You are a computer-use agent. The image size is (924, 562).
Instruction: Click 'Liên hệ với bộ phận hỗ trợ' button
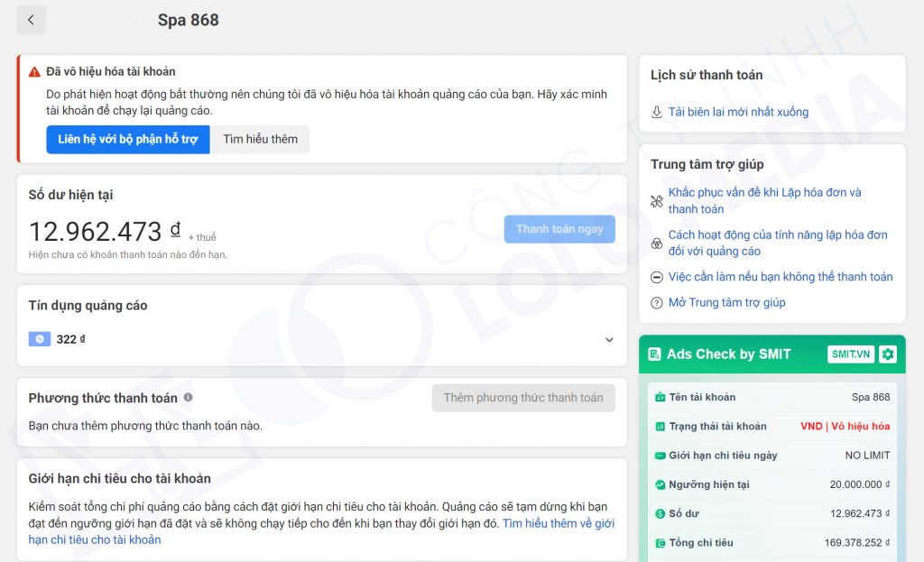coord(128,140)
